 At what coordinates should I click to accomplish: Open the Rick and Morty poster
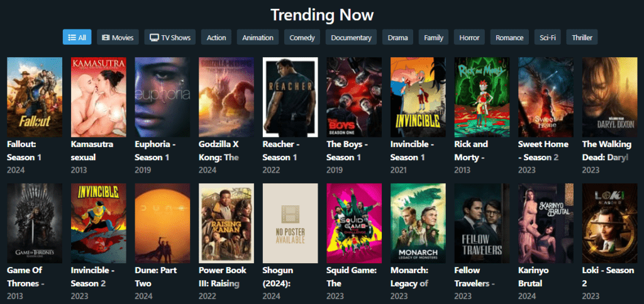tap(482, 97)
